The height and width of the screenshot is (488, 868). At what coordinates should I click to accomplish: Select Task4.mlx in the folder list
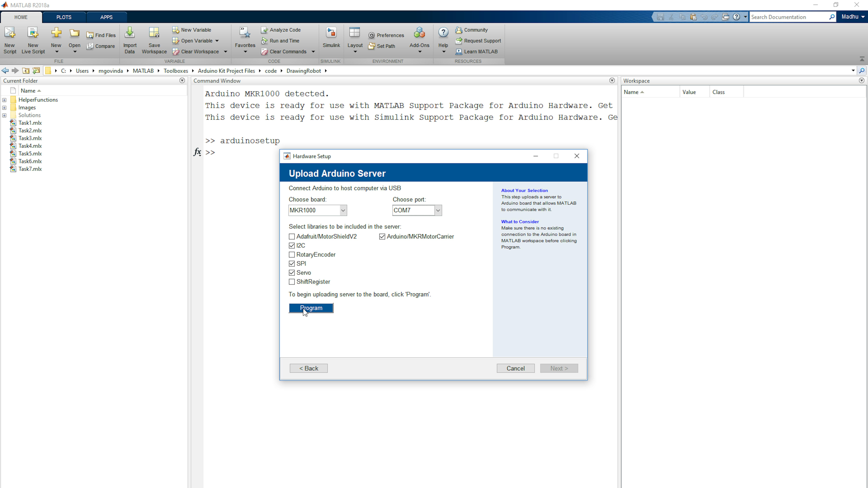coord(30,146)
